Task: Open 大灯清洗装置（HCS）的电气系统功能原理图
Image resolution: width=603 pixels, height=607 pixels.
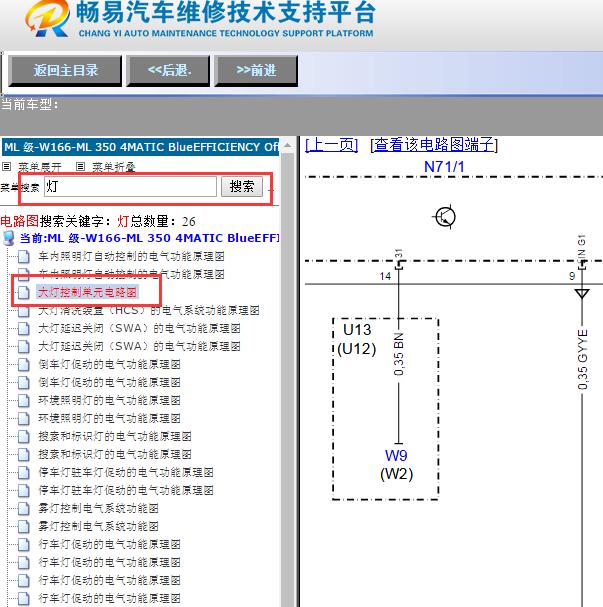Action: [x=149, y=310]
